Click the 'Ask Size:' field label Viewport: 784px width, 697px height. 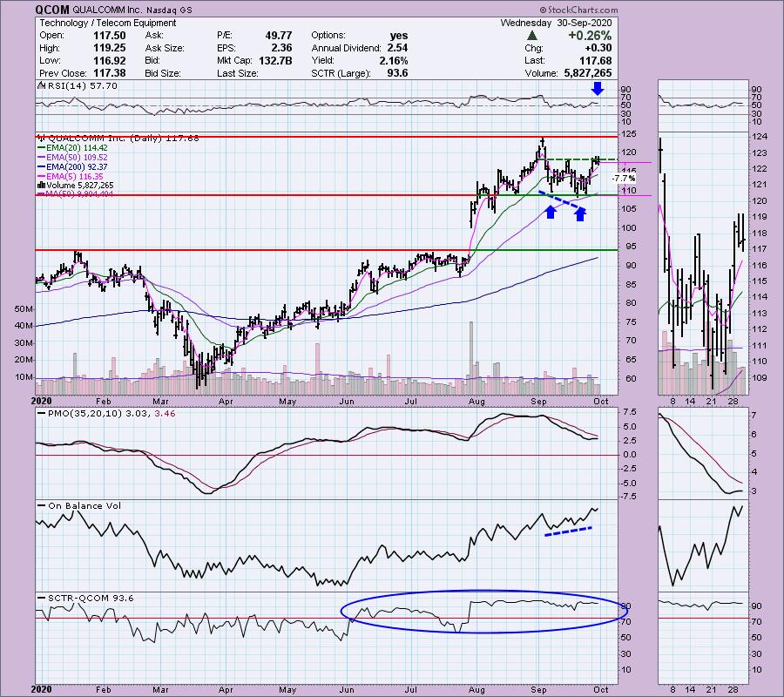(x=165, y=48)
